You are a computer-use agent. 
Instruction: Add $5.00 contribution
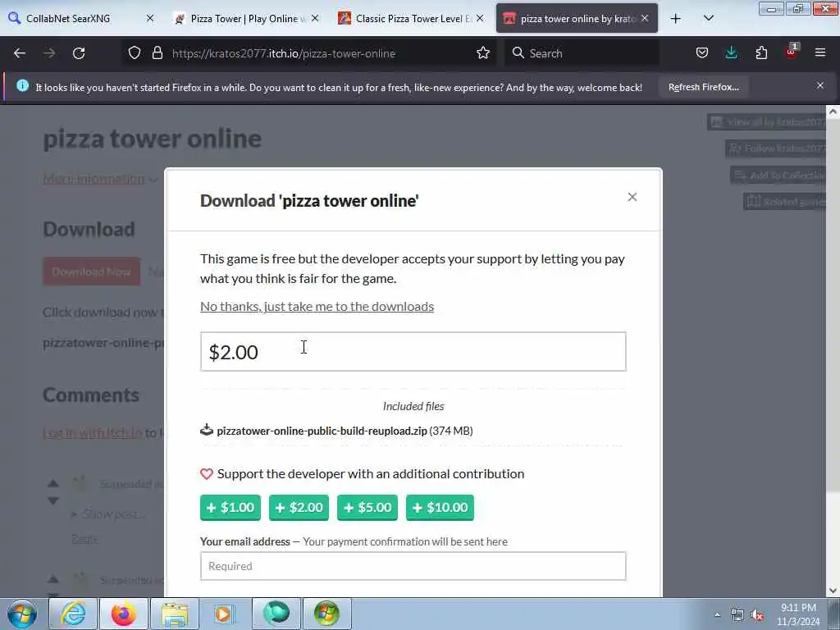367,507
